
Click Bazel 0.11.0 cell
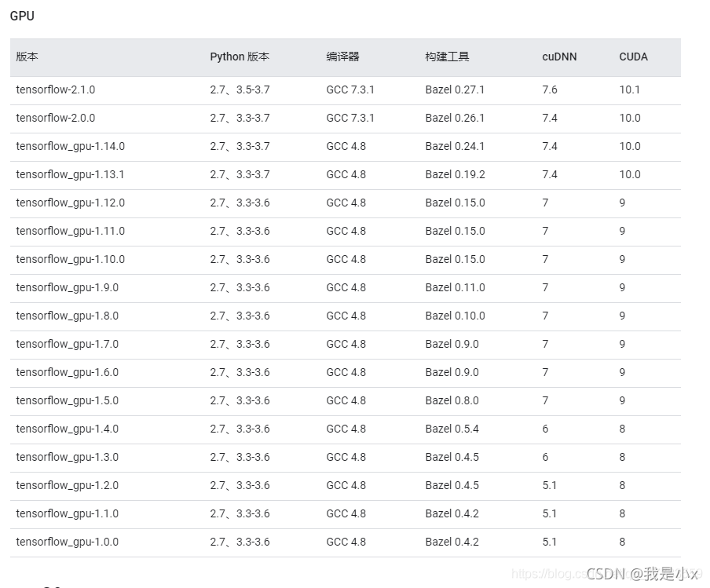[x=455, y=287]
